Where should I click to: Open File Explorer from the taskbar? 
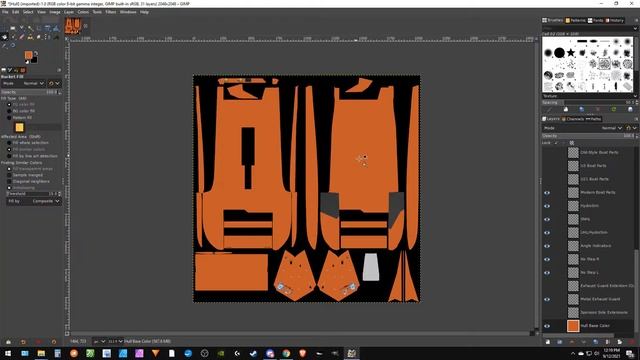coord(41,353)
